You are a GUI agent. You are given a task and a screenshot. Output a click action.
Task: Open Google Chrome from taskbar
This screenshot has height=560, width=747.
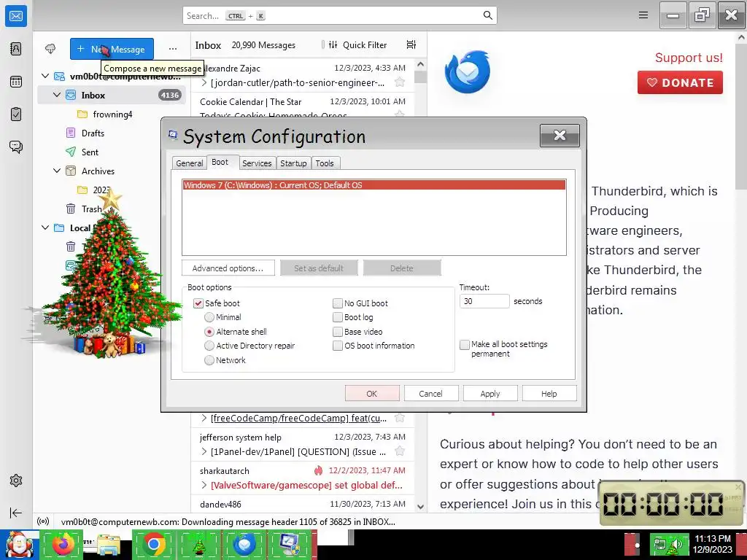[x=154, y=544]
